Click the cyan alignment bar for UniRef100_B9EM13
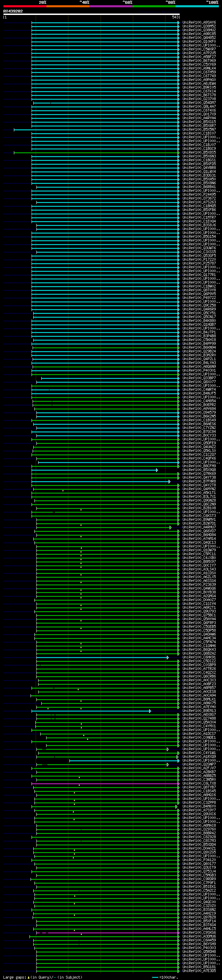The height and width of the screenshot is (980, 222). pos(92,711)
